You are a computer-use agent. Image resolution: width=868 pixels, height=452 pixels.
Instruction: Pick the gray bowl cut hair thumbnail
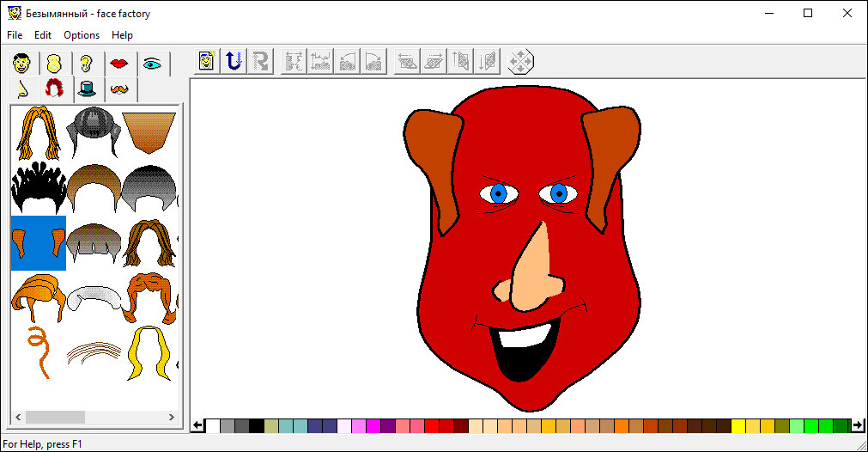(x=149, y=188)
